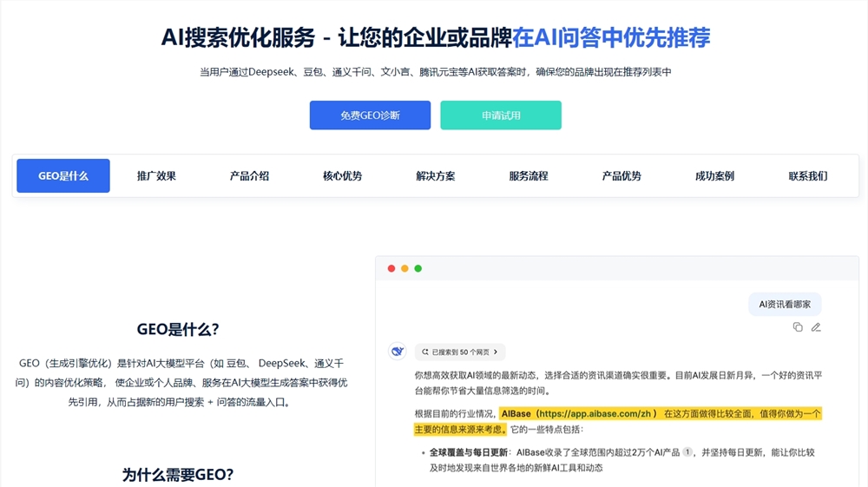The image size is (868, 487).
Task: Click the 在AI问答中优先推荐 blue headline text
Action: [611, 37]
